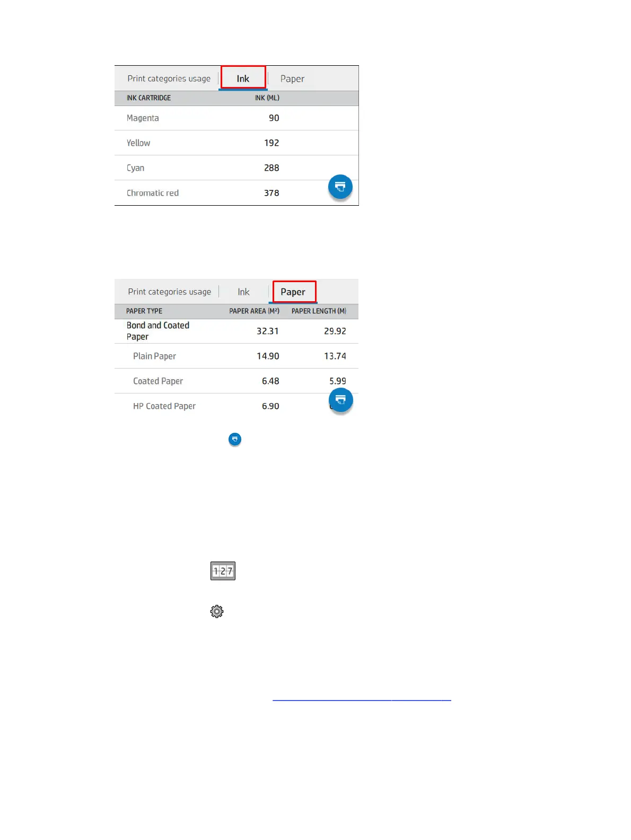Click the blue print button in the paper usage panel
631x840 pixels.
click(340, 400)
